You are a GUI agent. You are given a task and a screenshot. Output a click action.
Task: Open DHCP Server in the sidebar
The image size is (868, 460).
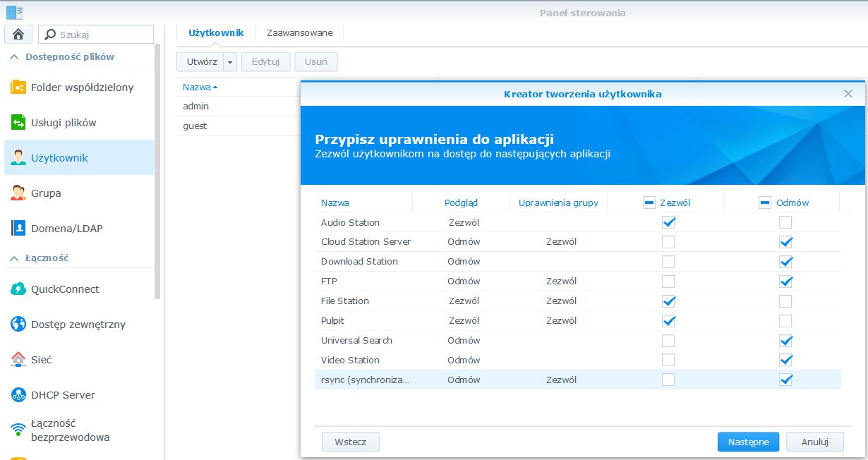[x=79, y=395]
